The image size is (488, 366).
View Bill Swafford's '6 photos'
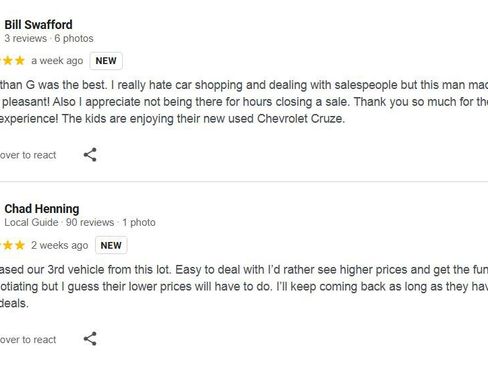(x=74, y=38)
